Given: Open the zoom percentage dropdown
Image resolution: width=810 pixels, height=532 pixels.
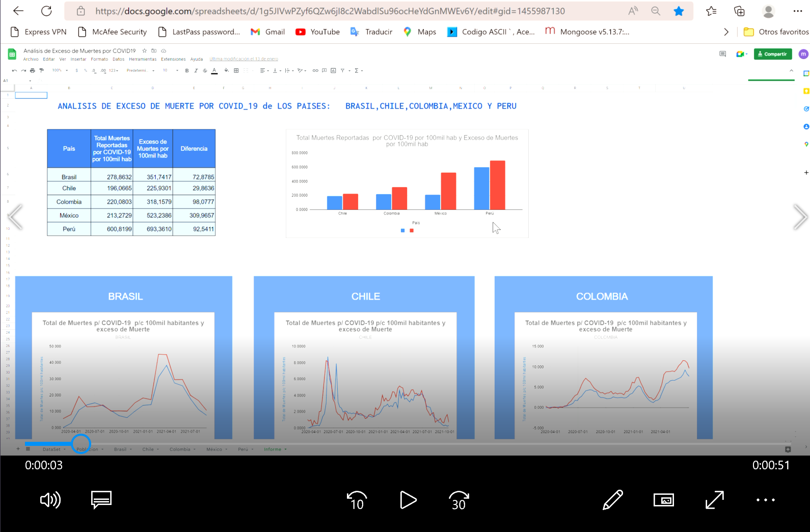Looking at the screenshot, I should [x=60, y=70].
